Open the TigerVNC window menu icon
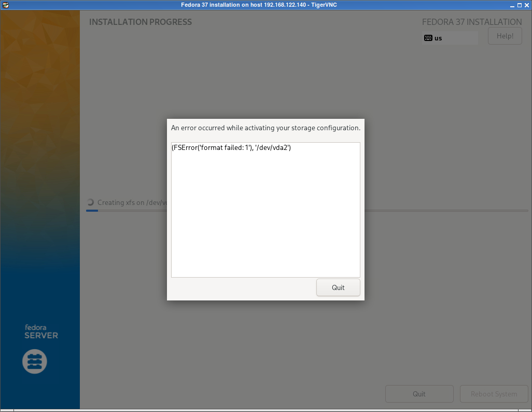Image resolution: width=532 pixels, height=412 pixels. [x=6, y=5]
